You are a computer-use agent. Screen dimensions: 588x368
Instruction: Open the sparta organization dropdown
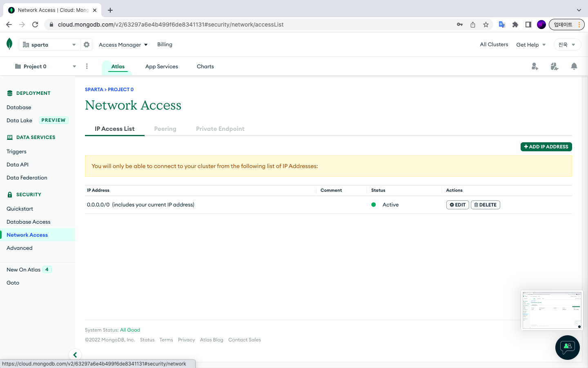pos(49,45)
